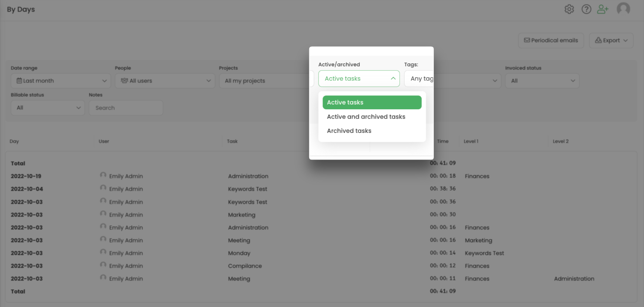The height and width of the screenshot is (307, 644).
Task: Click the Compliance task cell
Action: pyautogui.click(x=245, y=266)
